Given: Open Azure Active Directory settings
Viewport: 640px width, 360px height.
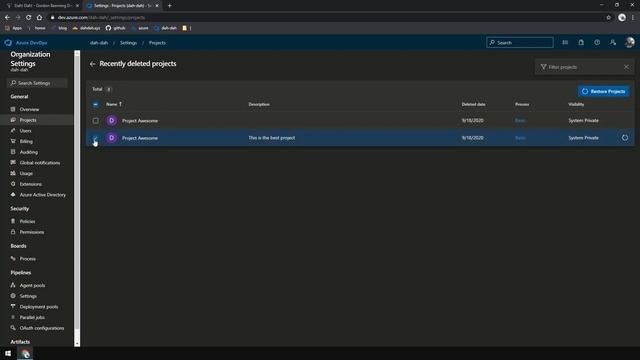Looking at the screenshot, I should click(42, 195).
